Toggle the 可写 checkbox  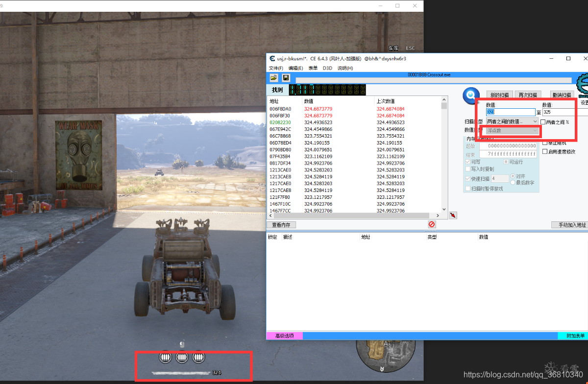tap(467, 162)
